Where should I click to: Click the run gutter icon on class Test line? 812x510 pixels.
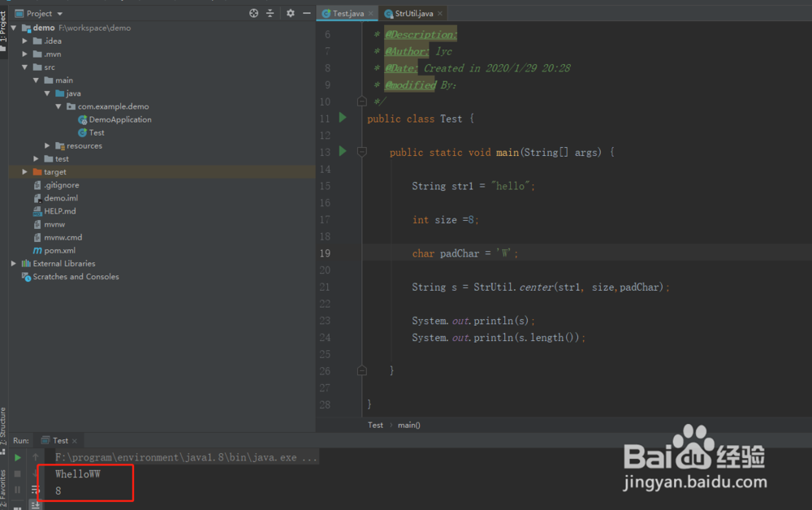pos(343,118)
